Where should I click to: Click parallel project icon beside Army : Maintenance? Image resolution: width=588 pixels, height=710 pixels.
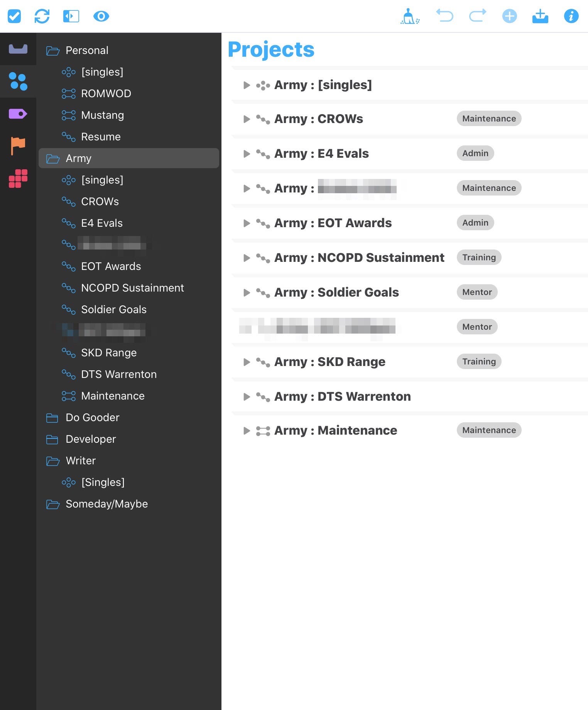coord(263,431)
